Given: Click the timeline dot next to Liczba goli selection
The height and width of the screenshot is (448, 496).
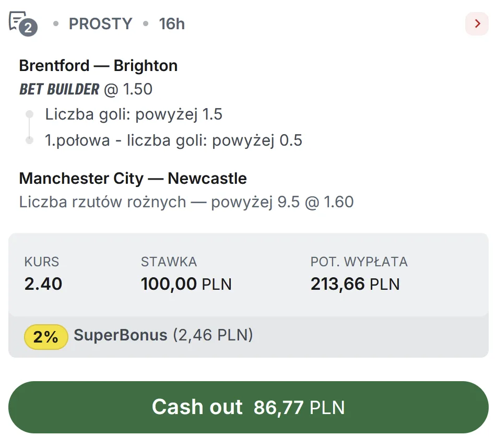Looking at the screenshot, I should click(x=30, y=114).
